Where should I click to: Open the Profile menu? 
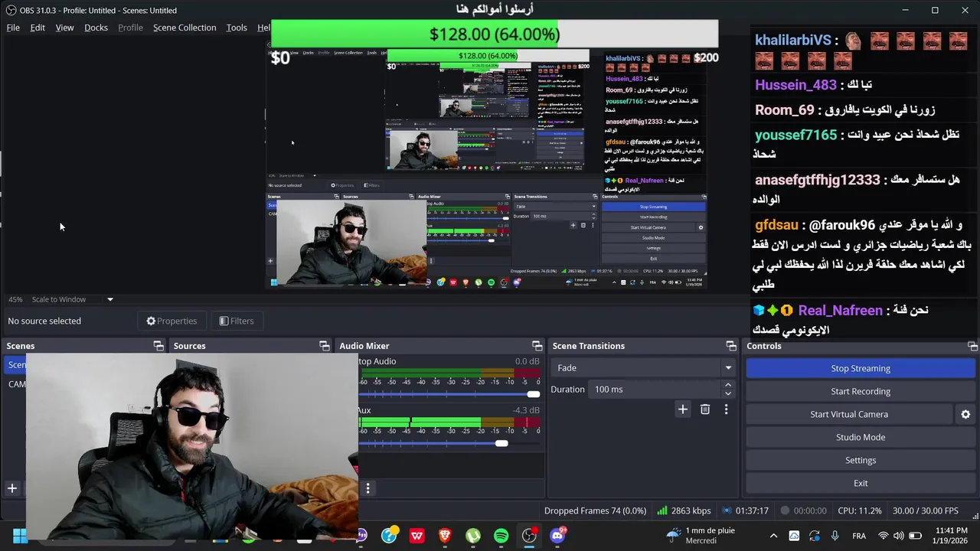click(130, 28)
